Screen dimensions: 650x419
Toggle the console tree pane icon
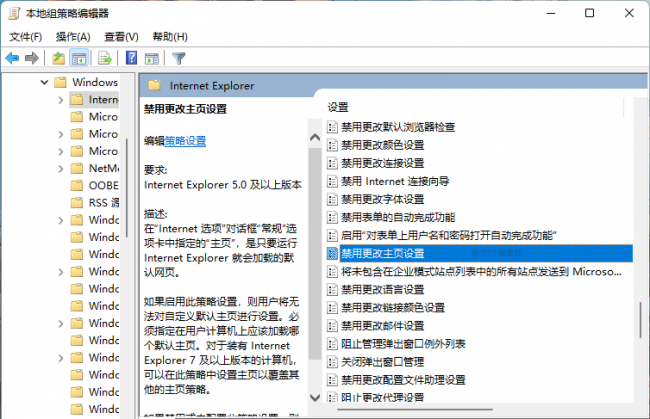79,58
